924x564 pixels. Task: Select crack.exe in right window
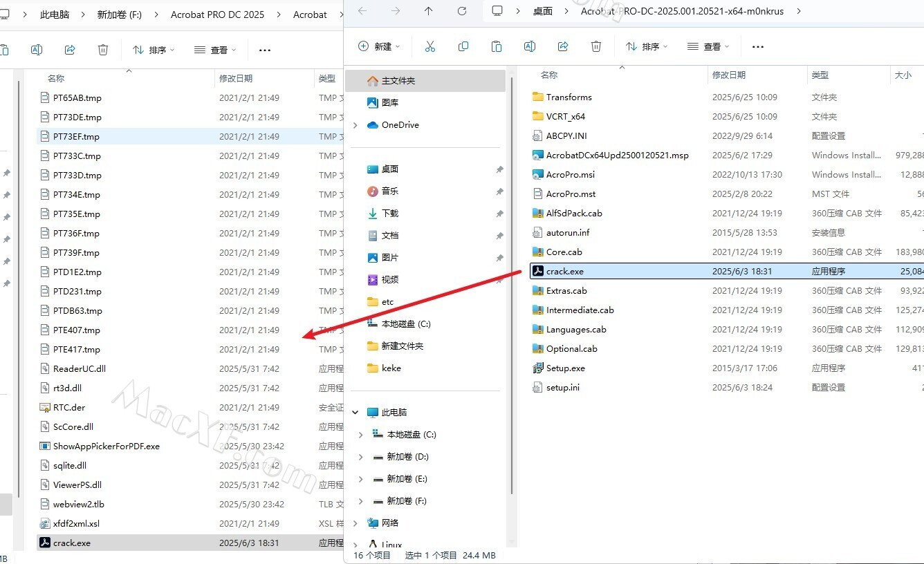[726, 272]
